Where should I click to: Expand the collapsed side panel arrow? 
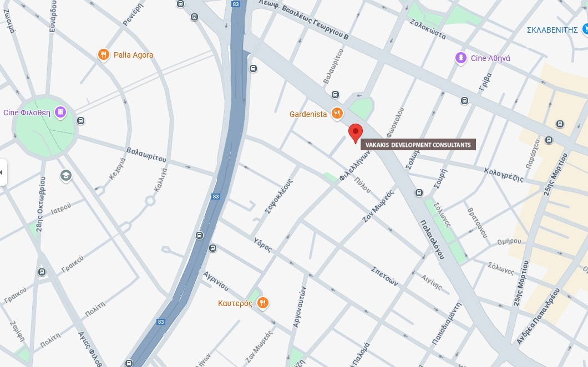(x=3, y=172)
